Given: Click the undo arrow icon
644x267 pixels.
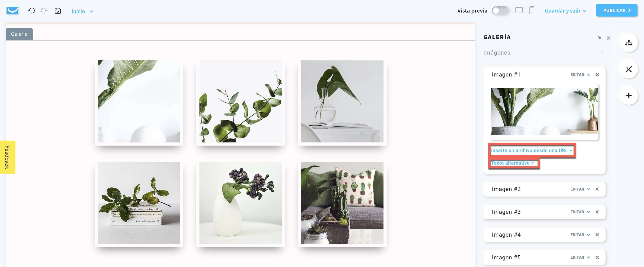Looking at the screenshot, I should tap(32, 11).
